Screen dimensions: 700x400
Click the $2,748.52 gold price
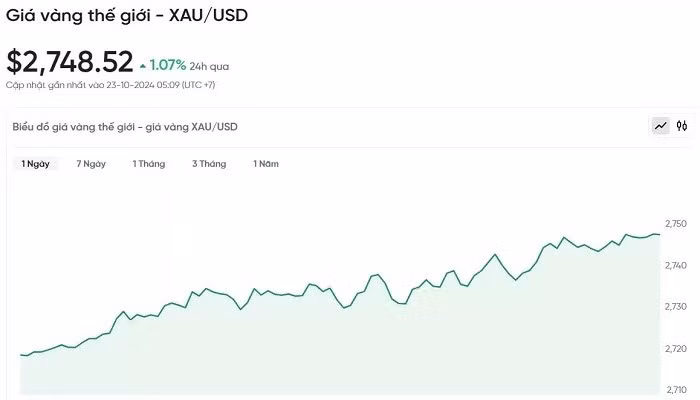point(69,62)
